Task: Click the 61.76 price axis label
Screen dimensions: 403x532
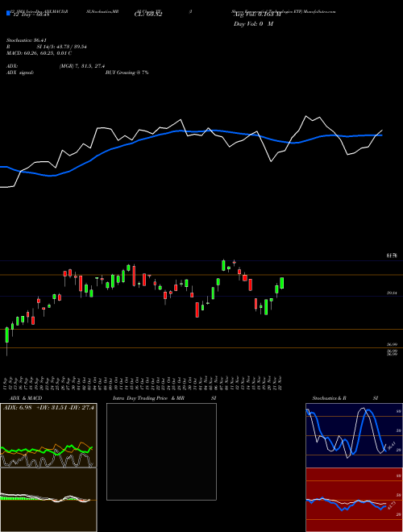Action: (392, 256)
